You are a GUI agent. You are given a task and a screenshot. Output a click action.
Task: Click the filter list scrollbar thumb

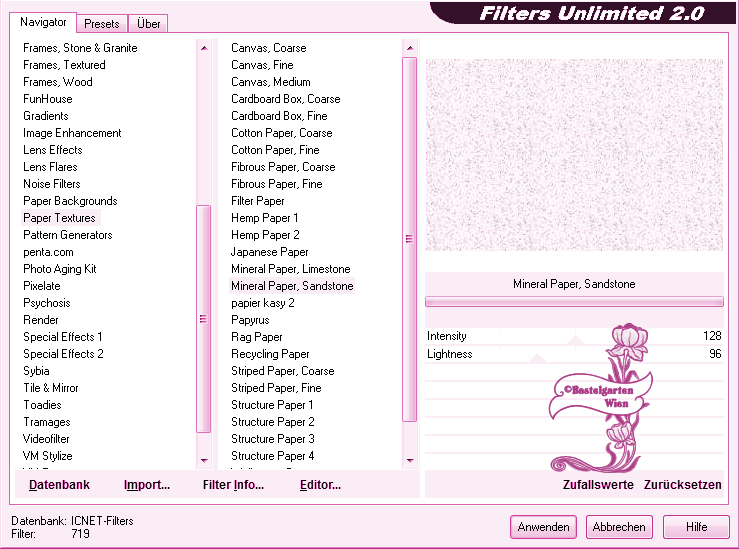click(x=410, y=239)
